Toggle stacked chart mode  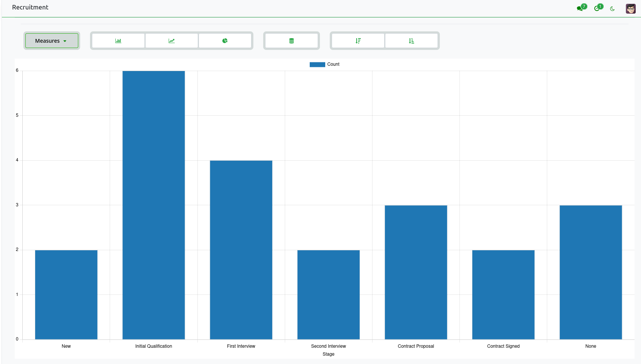coord(292,40)
